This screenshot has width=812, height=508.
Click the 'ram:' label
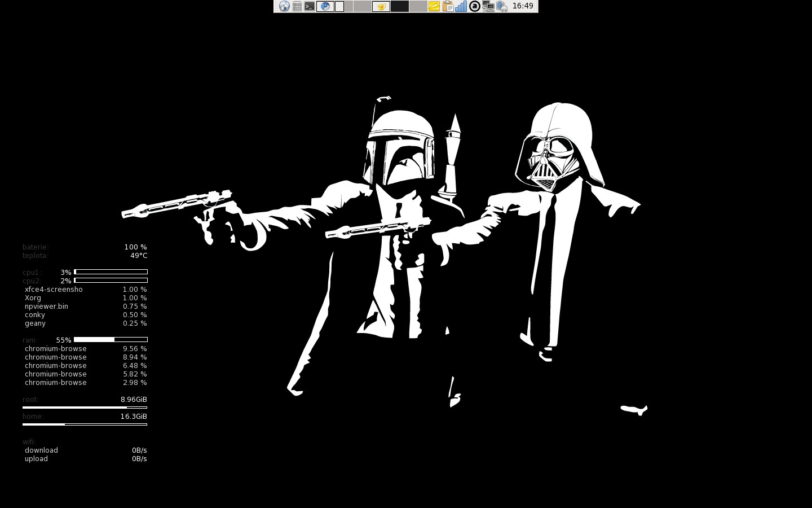tap(30, 340)
